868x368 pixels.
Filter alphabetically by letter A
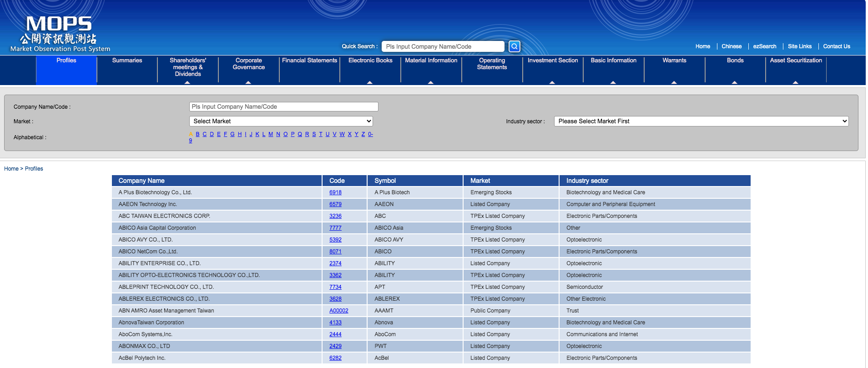point(191,134)
